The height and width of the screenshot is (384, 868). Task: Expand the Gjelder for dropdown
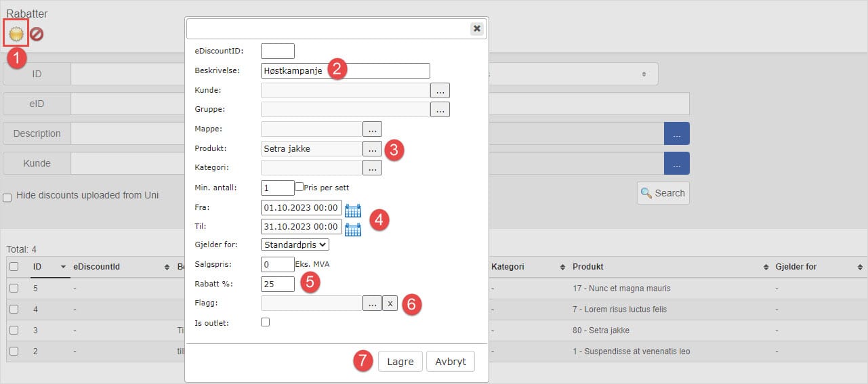tap(295, 244)
